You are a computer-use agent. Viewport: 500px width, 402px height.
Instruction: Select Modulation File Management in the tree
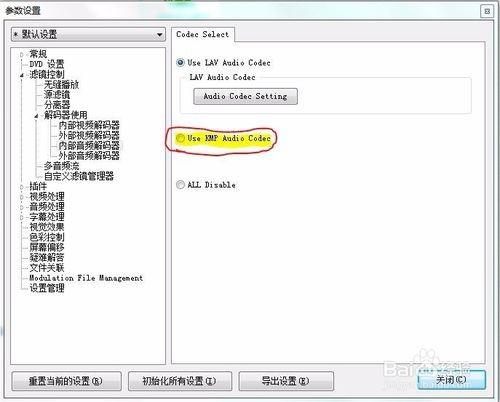point(86,278)
